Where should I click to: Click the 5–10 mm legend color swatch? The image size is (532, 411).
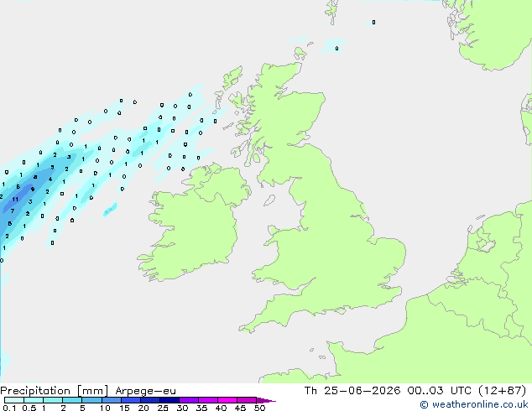tap(92, 400)
